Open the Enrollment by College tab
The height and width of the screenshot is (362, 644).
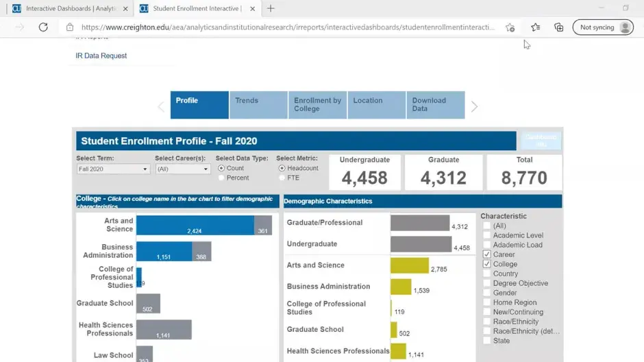(x=317, y=105)
